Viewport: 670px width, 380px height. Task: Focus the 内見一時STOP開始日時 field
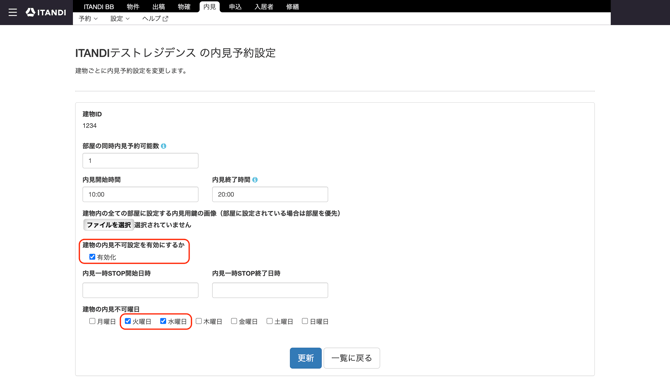pos(140,290)
